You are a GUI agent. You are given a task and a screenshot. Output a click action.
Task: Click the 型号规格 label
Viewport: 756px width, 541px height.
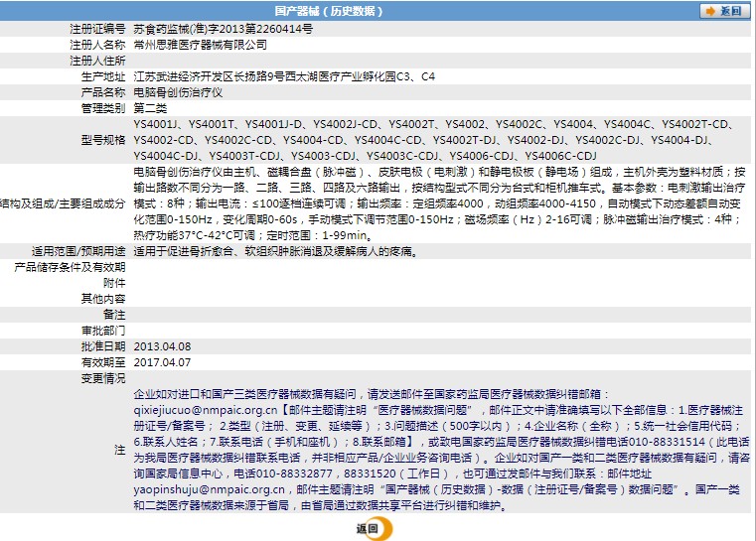pos(103,140)
